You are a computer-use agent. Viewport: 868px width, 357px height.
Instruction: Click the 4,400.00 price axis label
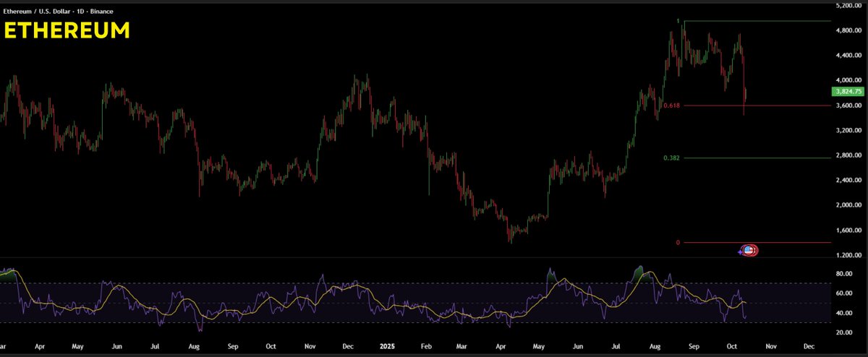pos(848,56)
